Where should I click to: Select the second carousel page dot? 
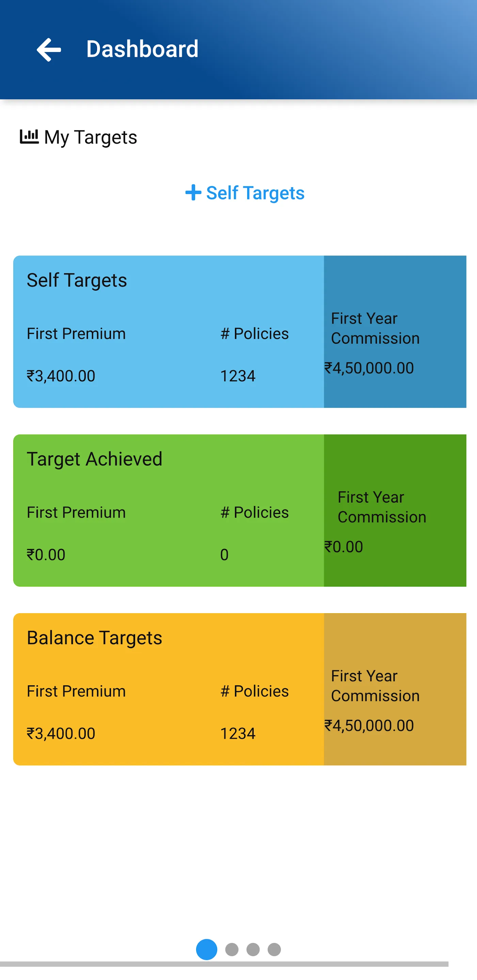[233, 950]
